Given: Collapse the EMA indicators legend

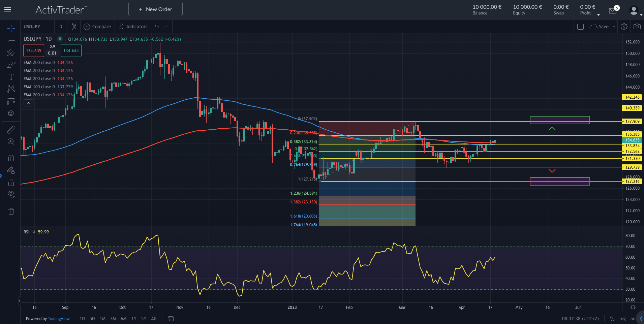Looking at the screenshot, I should (28, 103).
